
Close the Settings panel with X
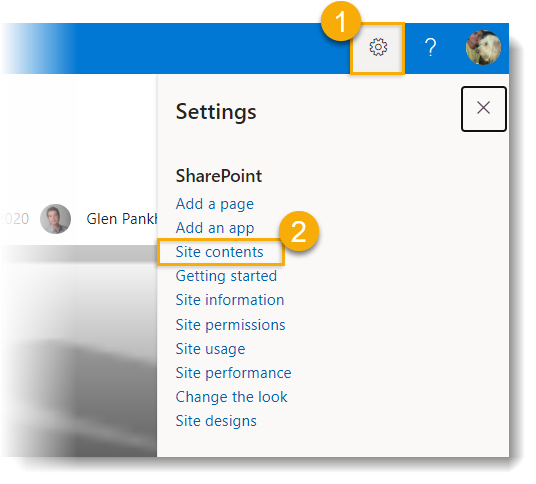483,109
